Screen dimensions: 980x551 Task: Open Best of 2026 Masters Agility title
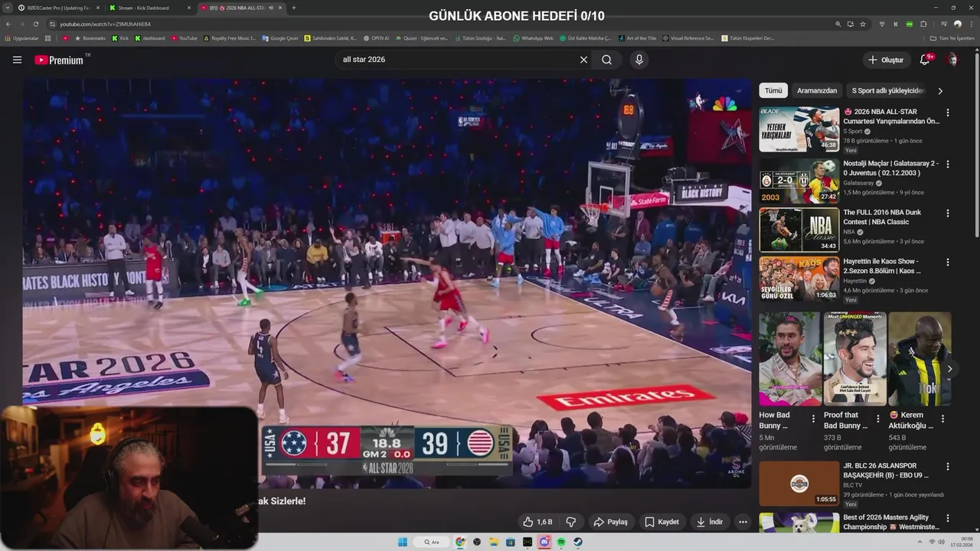click(891, 522)
